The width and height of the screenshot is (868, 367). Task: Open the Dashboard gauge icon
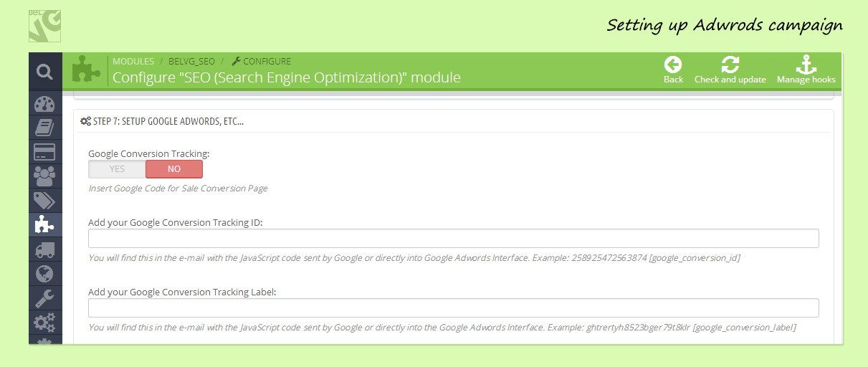[44, 104]
